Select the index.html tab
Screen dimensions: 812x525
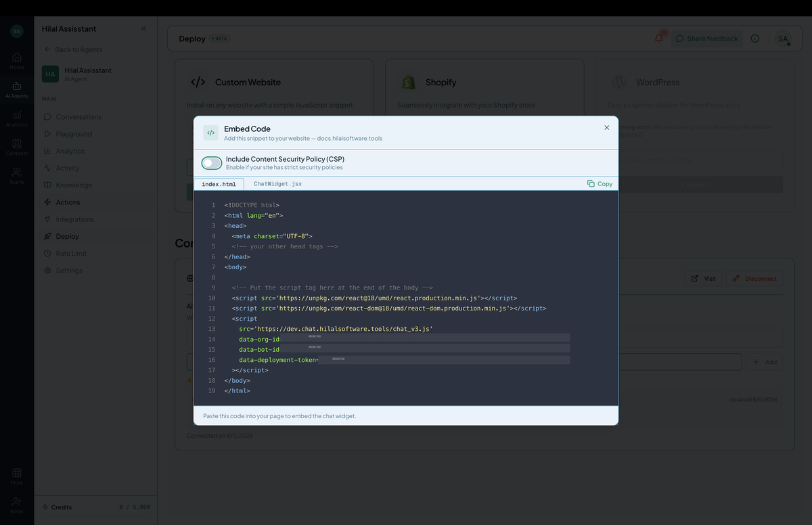point(219,184)
